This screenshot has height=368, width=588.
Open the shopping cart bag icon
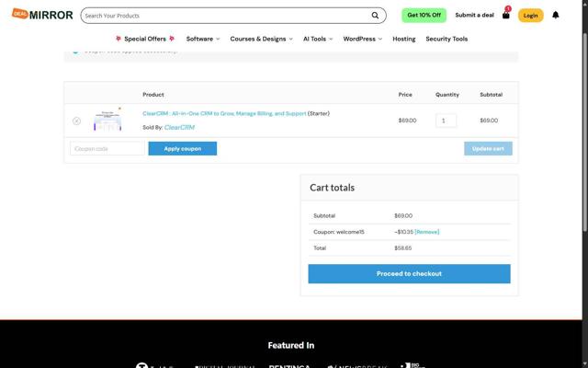(x=506, y=15)
